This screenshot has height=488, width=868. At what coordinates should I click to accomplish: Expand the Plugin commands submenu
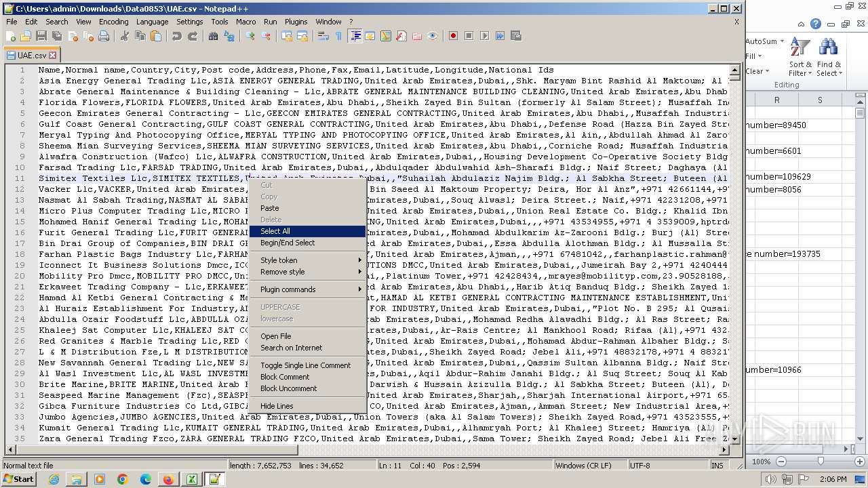point(308,289)
